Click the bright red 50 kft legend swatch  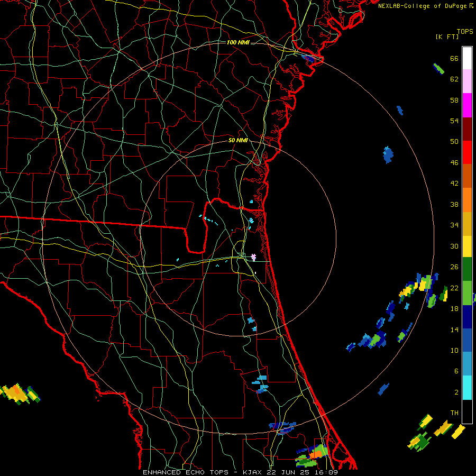[x=467, y=152]
